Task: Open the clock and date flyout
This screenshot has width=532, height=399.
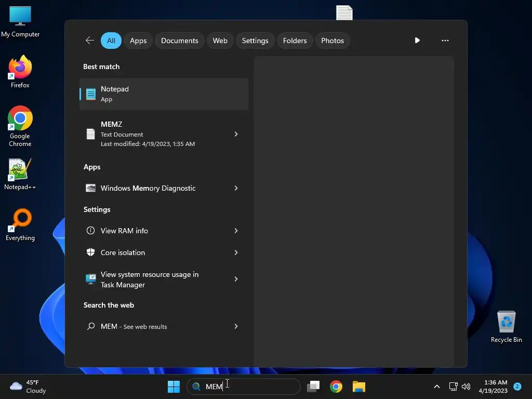Action: [x=493, y=387]
